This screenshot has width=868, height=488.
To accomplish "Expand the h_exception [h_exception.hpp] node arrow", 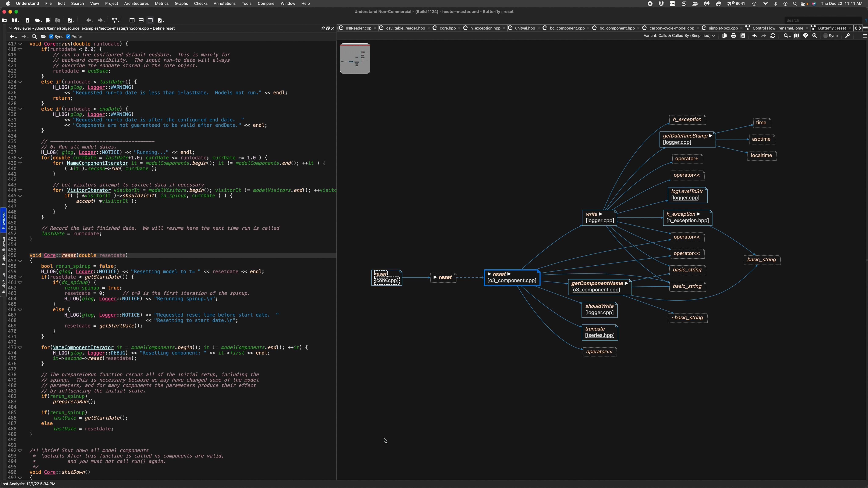I will tap(698, 214).
